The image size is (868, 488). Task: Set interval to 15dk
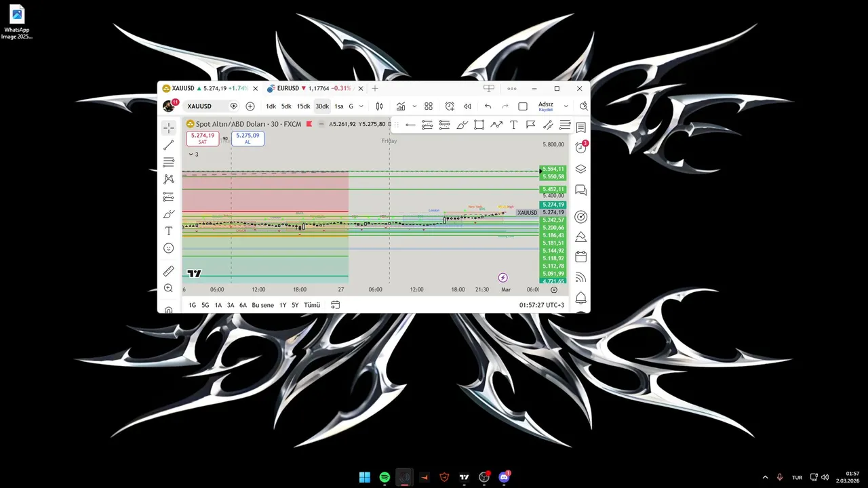click(x=303, y=106)
